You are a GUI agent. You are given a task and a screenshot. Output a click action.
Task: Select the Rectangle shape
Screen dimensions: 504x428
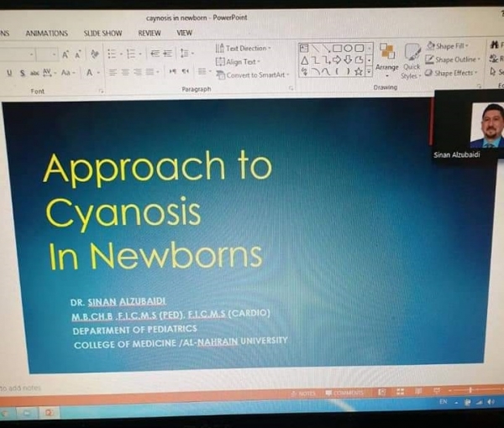pos(337,49)
